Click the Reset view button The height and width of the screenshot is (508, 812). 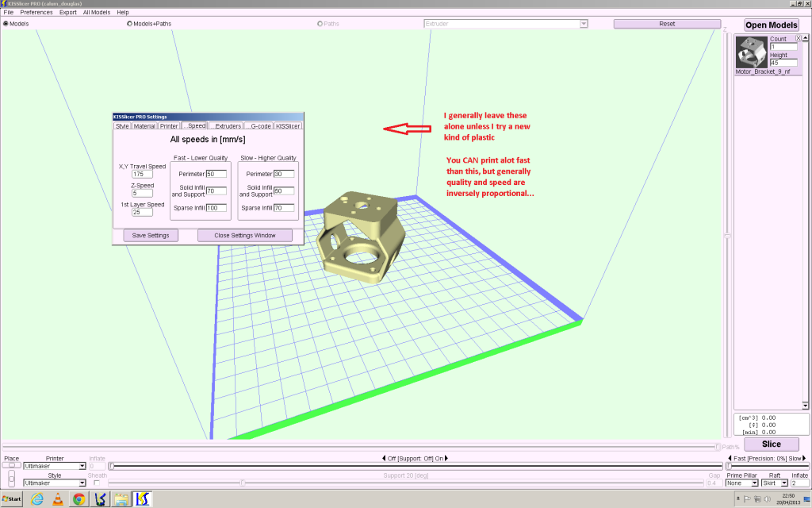coord(667,24)
